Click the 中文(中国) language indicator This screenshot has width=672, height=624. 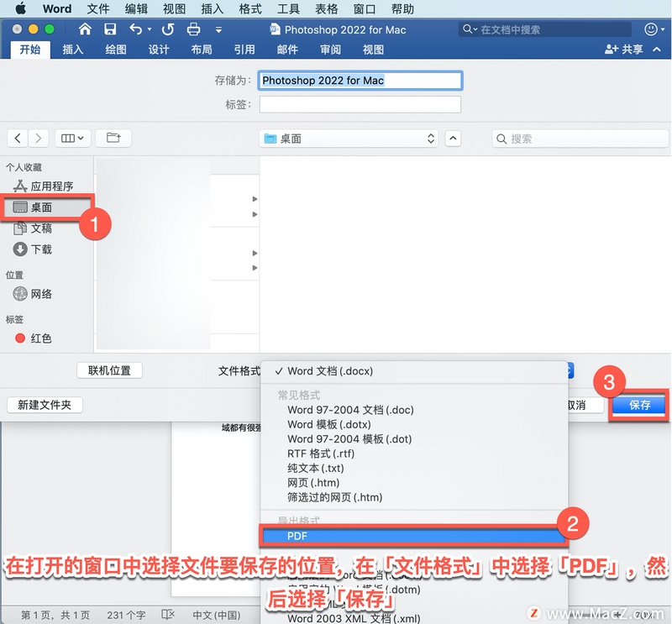click(x=217, y=616)
